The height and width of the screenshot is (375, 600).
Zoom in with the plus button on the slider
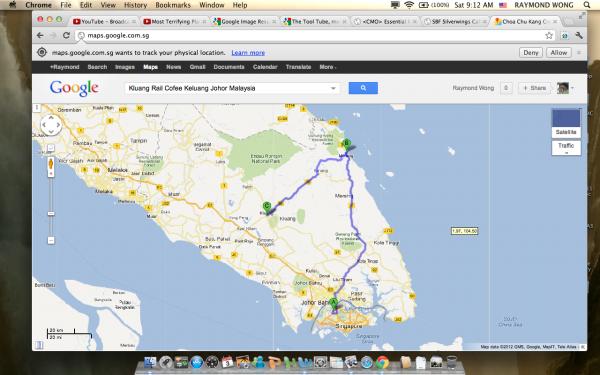point(51,148)
